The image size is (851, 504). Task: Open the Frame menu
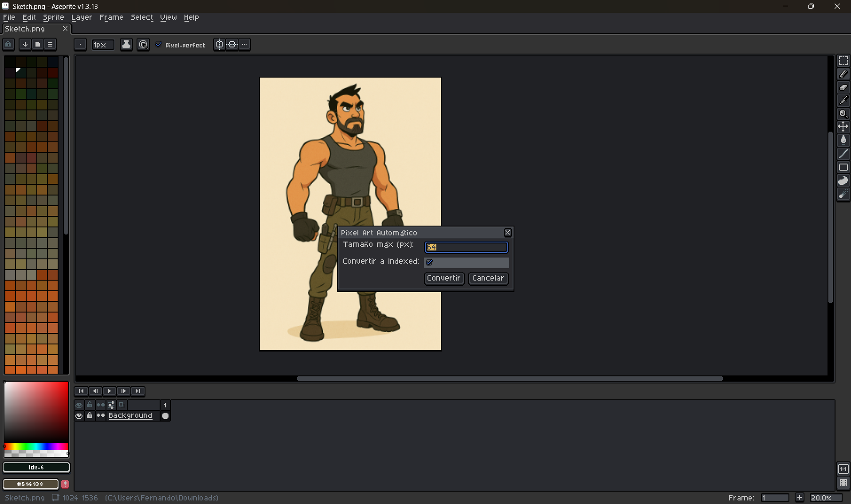[x=111, y=17]
